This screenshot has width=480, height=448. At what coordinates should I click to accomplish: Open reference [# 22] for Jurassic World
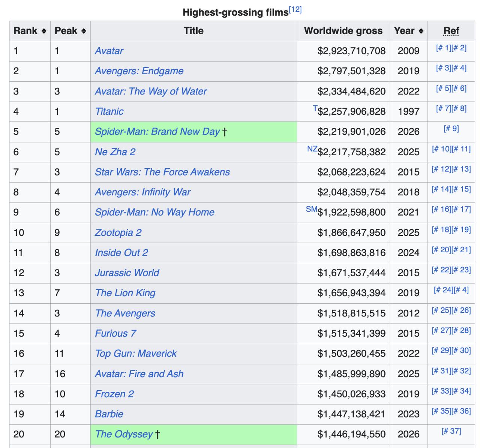point(442,270)
